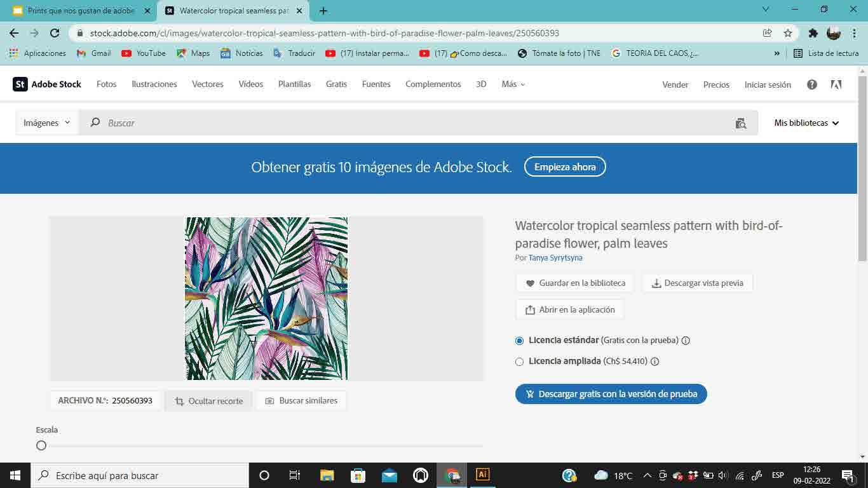Show more bookmarks with the chevron

tap(776, 53)
